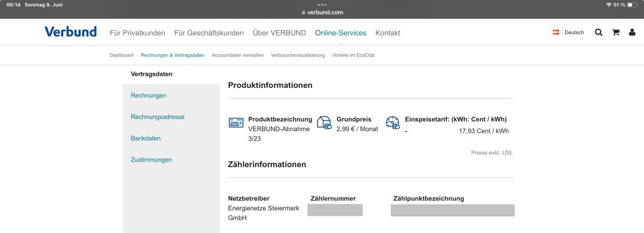644x233 pixels.
Task: Click the Verbund logo
Action: click(70, 32)
